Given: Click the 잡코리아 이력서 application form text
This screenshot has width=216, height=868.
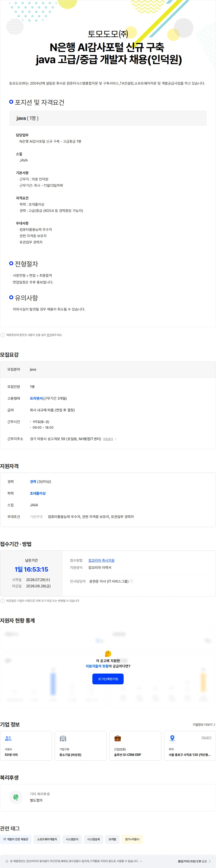Looking at the screenshot, I should pyautogui.click(x=100, y=567).
